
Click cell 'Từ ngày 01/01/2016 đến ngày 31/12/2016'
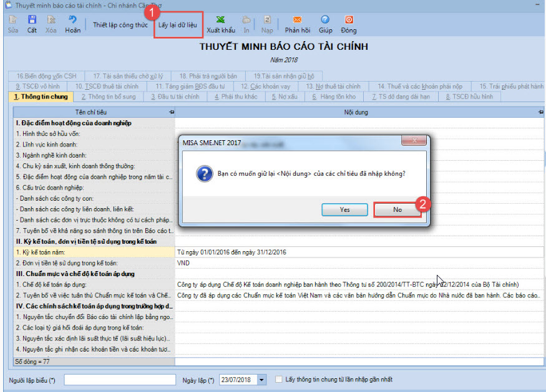(359, 252)
